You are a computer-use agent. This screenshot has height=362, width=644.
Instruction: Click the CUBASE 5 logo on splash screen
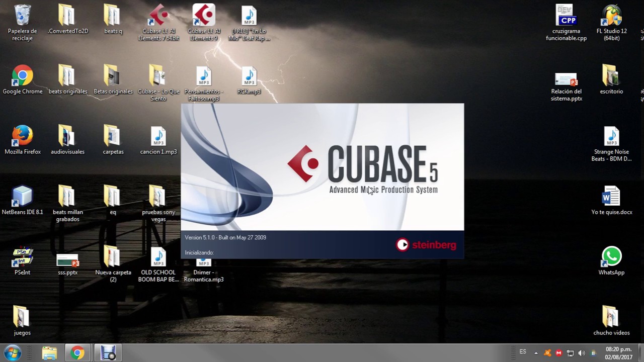pyautogui.click(x=363, y=164)
